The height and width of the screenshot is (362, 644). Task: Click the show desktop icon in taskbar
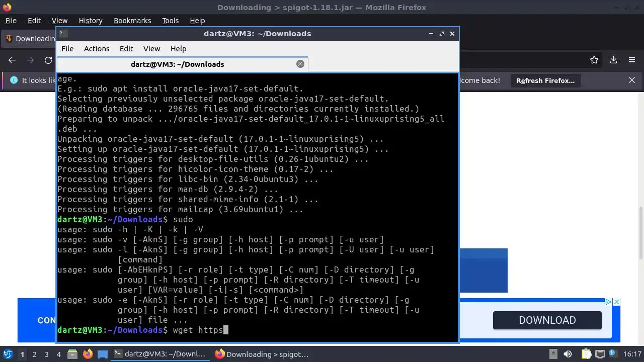click(x=103, y=354)
